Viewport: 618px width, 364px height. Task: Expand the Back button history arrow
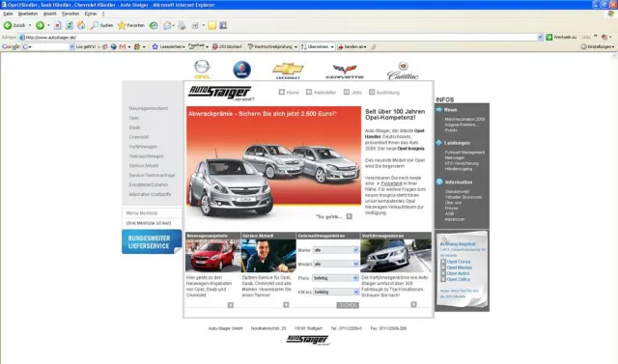coord(30,26)
